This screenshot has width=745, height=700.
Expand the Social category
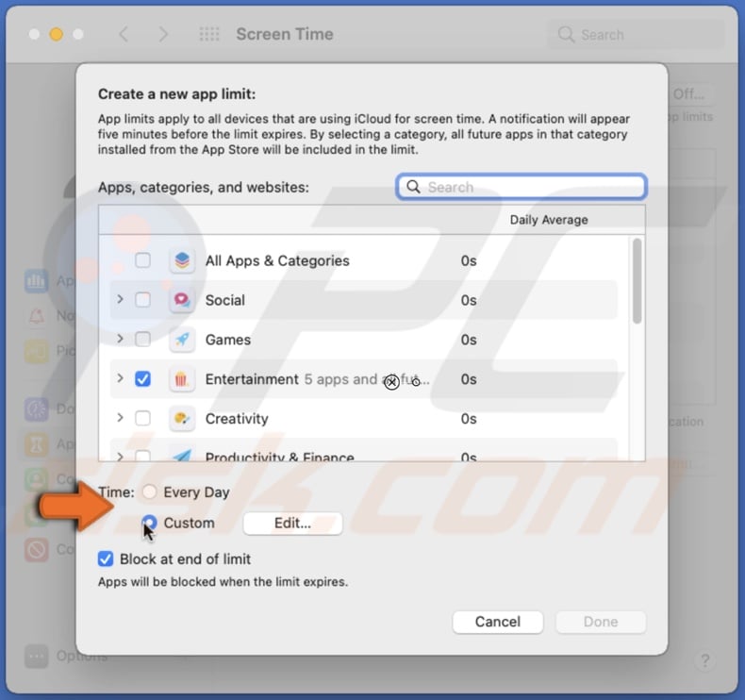pyautogui.click(x=120, y=299)
